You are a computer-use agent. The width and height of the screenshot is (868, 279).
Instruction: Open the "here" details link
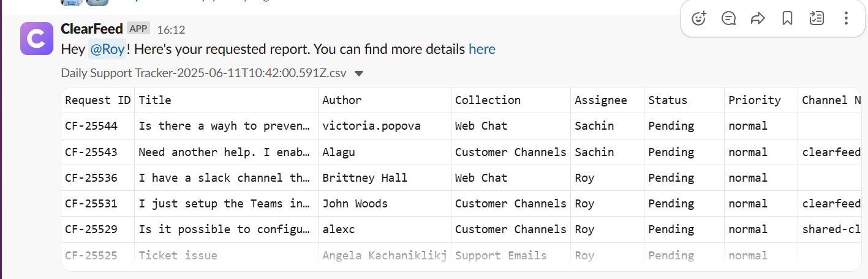[x=481, y=49]
